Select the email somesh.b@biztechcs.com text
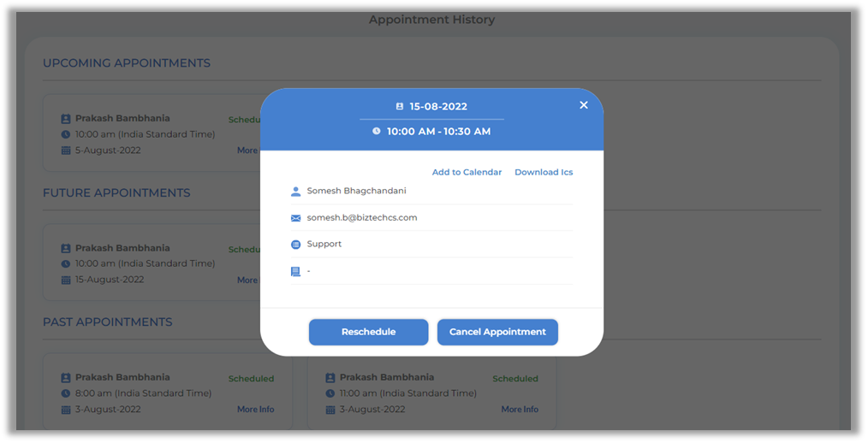Screen dimensions: 868x443 tap(362, 218)
